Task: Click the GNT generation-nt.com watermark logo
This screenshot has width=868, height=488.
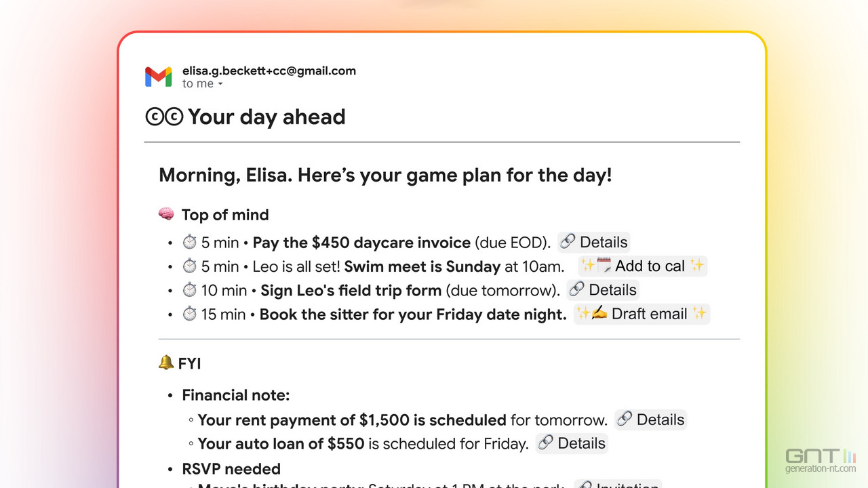Action: [821, 460]
